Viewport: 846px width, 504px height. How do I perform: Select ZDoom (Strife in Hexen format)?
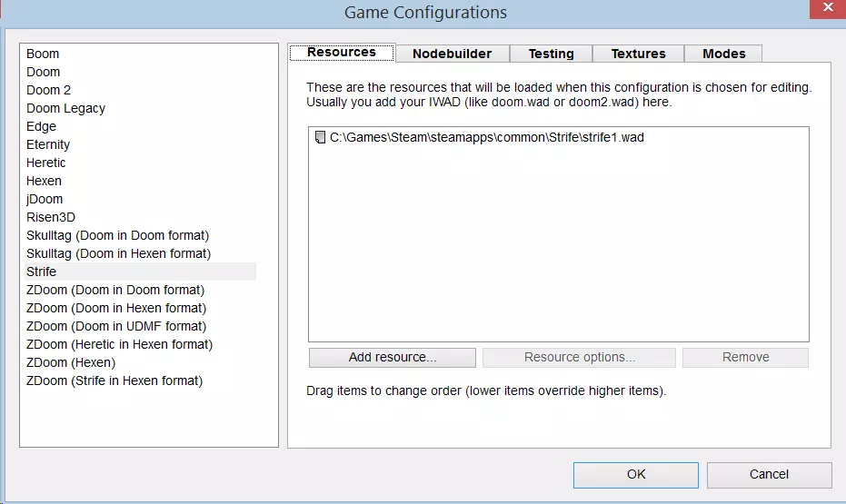[114, 380]
